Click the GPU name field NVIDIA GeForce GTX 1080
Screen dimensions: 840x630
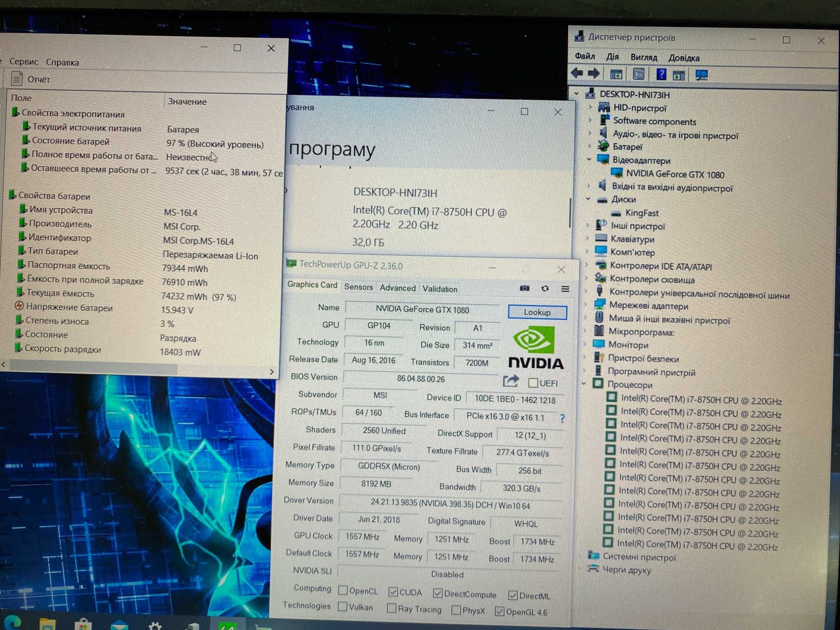423,310
